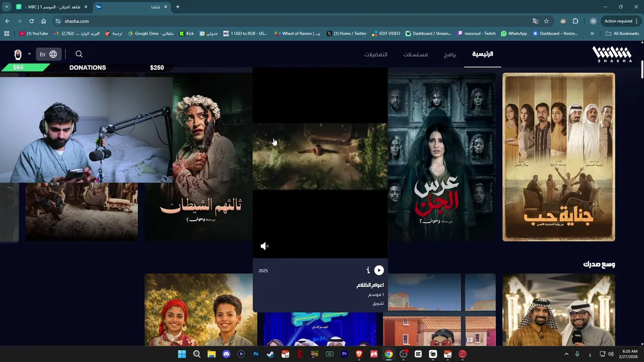Click the shasha.com address bar
Image resolution: width=644 pixels, height=362 pixels.
click(292, 21)
